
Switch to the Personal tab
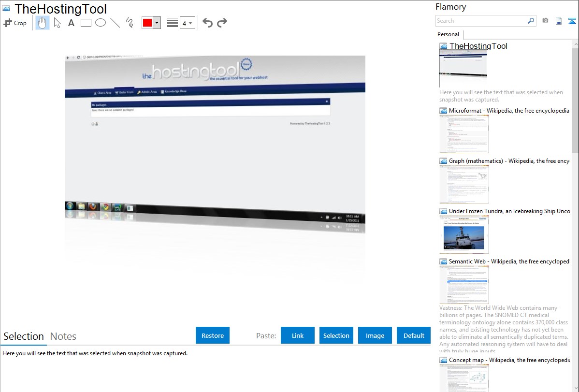click(x=449, y=34)
